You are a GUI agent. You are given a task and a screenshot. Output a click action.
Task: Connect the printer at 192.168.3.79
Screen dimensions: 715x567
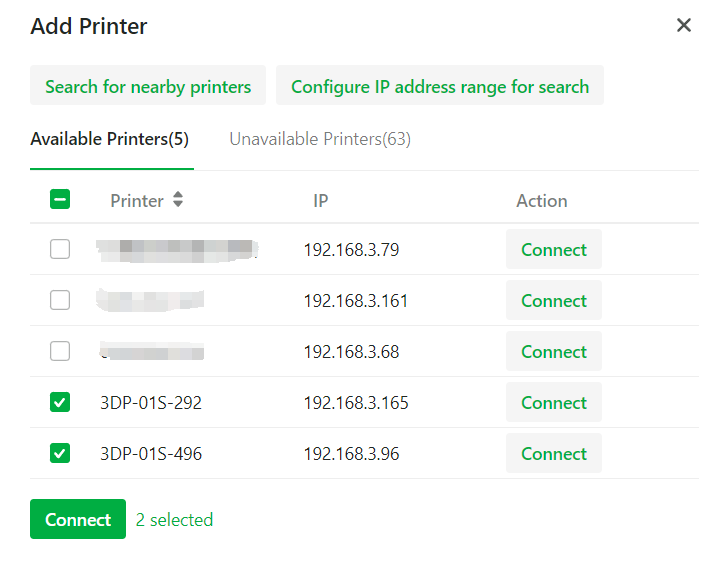click(554, 249)
